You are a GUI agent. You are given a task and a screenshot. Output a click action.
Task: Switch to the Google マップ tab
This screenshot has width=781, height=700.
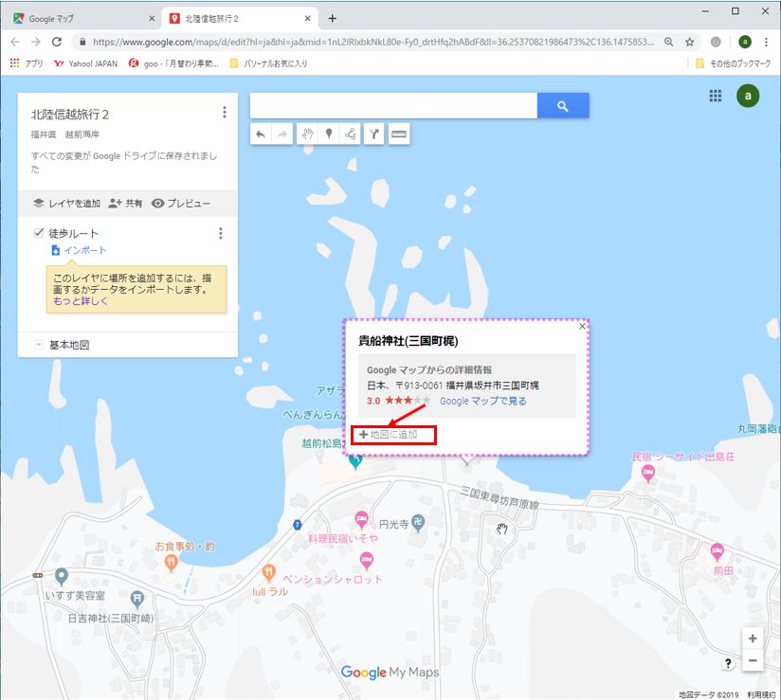click(82, 18)
